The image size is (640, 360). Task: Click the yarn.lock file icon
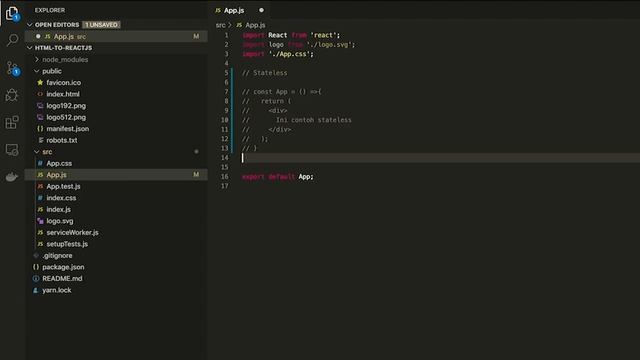point(36,290)
